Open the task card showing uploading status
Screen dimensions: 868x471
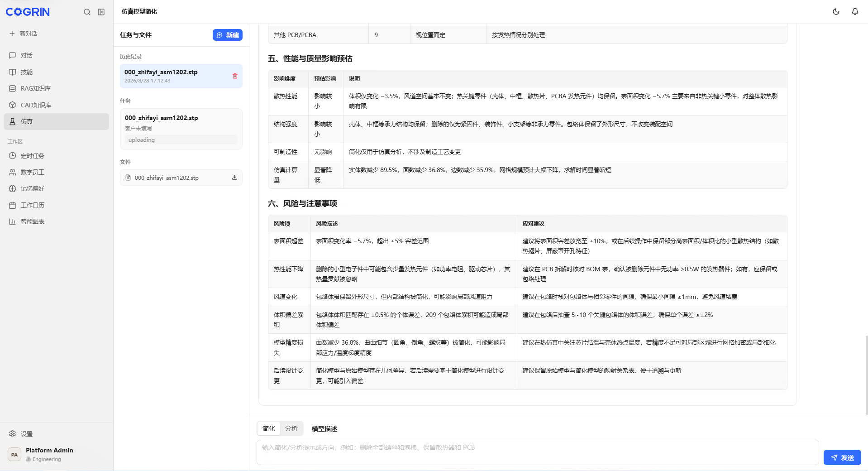181,129
